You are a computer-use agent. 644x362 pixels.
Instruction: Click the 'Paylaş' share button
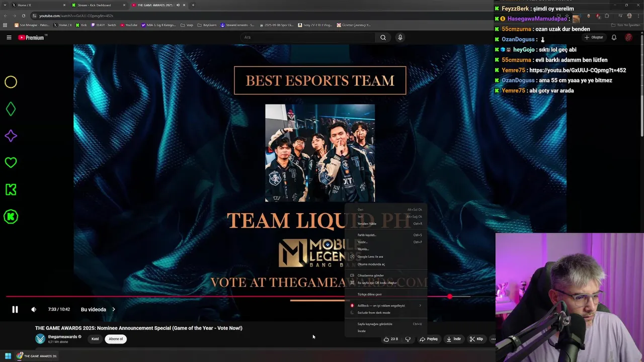pyautogui.click(x=429, y=339)
